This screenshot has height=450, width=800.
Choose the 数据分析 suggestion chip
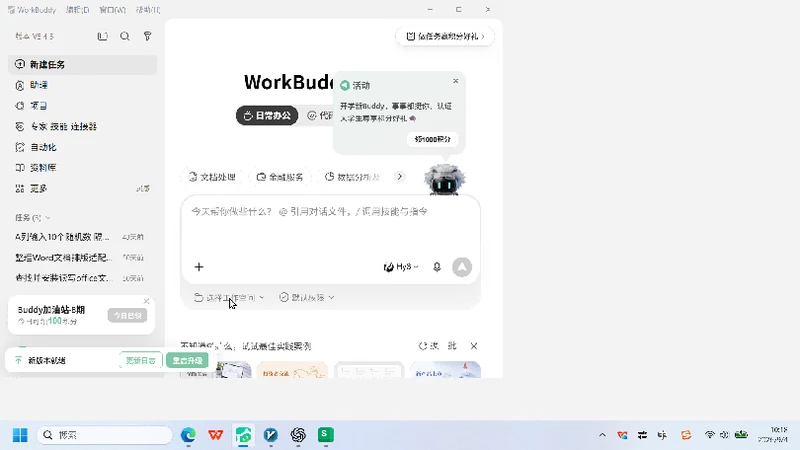[352, 177]
